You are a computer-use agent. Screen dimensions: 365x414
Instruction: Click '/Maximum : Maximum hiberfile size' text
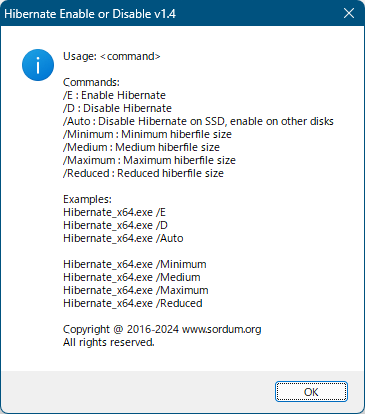tap(149, 160)
